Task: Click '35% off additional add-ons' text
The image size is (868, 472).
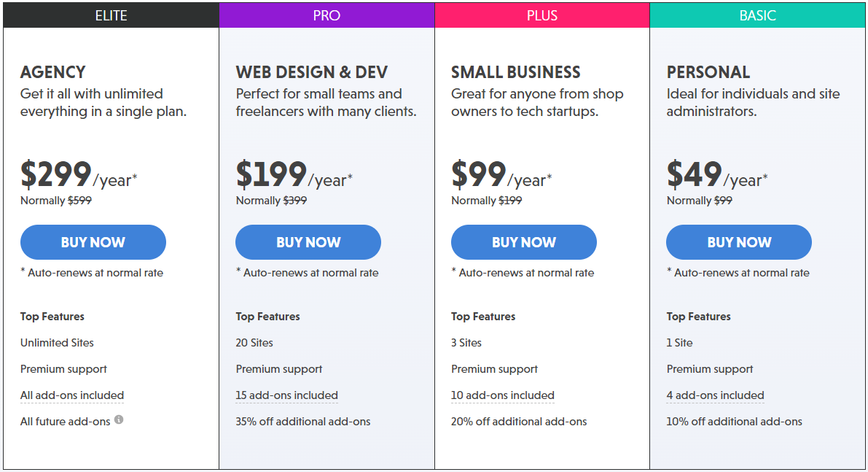Action: click(303, 422)
